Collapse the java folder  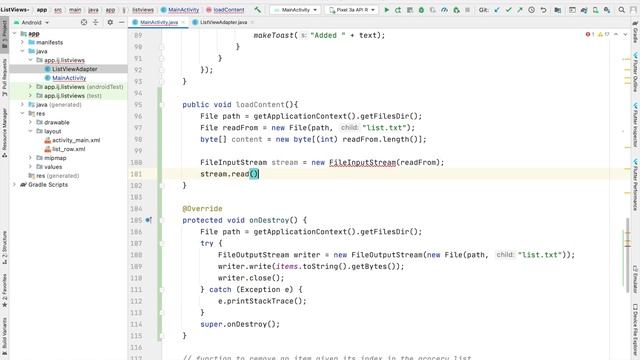pos(22,51)
